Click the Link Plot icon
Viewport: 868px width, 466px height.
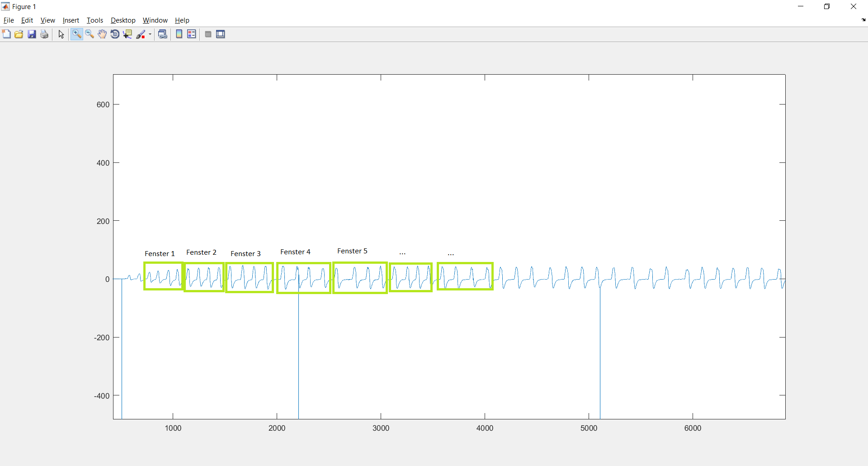163,34
